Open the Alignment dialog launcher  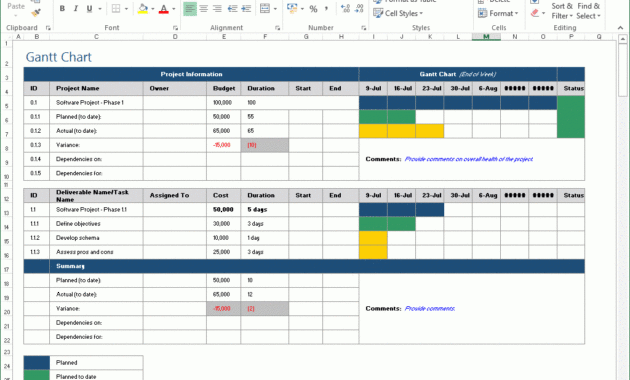pyautogui.click(x=278, y=28)
